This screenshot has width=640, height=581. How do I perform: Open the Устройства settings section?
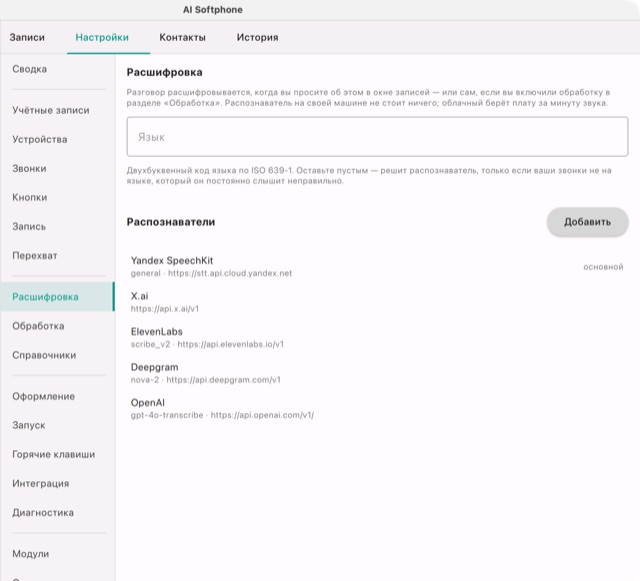(58, 139)
